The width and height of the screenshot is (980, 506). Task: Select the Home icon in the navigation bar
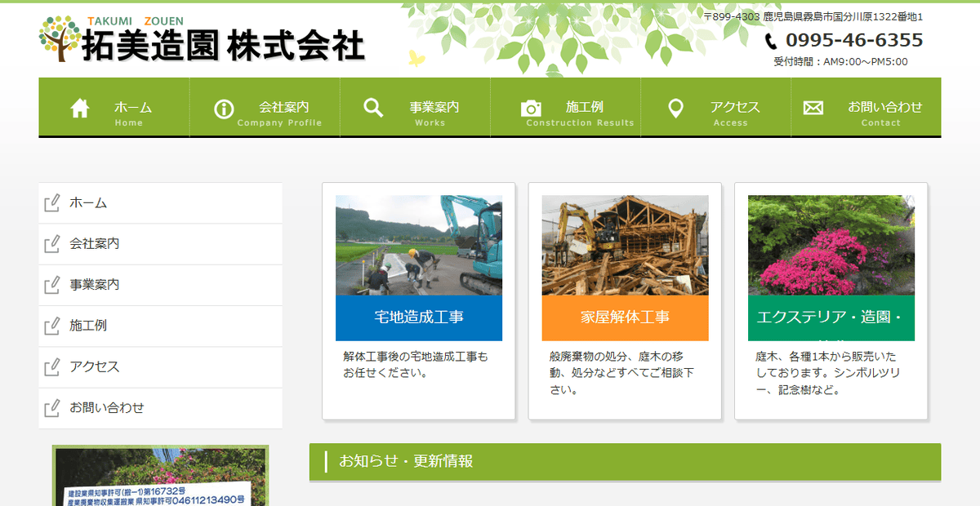point(78,107)
